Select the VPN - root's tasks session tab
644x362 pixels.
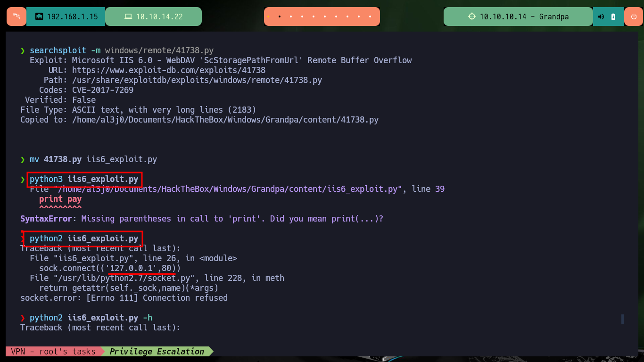click(x=53, y=351)
